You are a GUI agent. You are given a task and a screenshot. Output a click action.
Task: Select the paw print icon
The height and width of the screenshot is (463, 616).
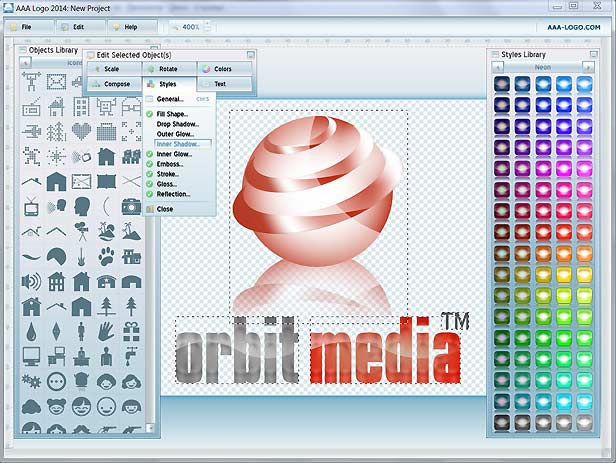point(106,256)
